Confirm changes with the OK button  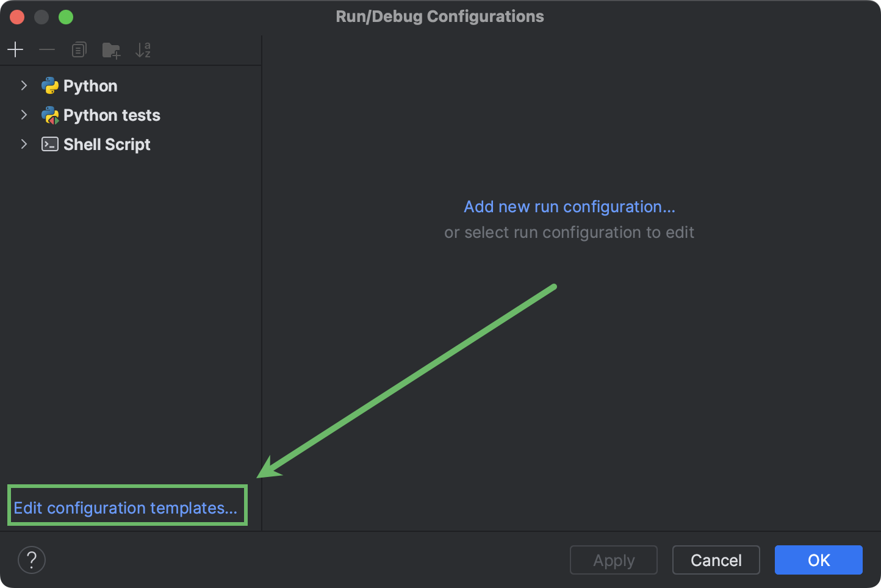coord(818,560)
